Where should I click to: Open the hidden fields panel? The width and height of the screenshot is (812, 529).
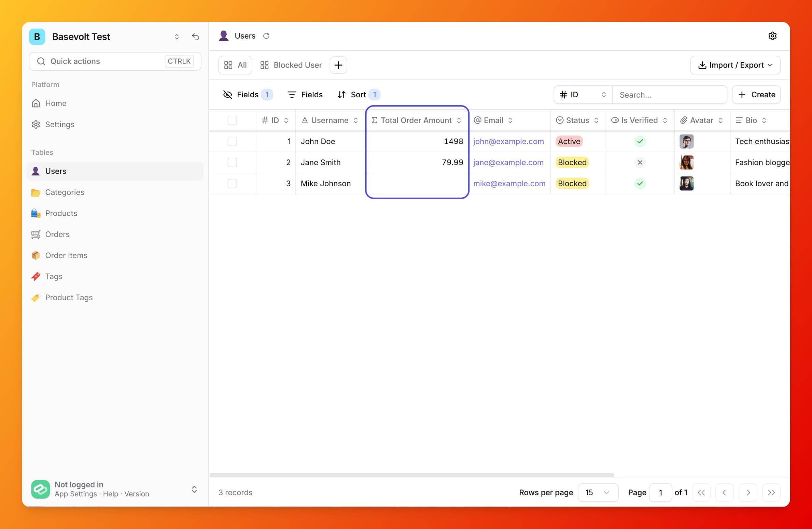coord(247,95)
